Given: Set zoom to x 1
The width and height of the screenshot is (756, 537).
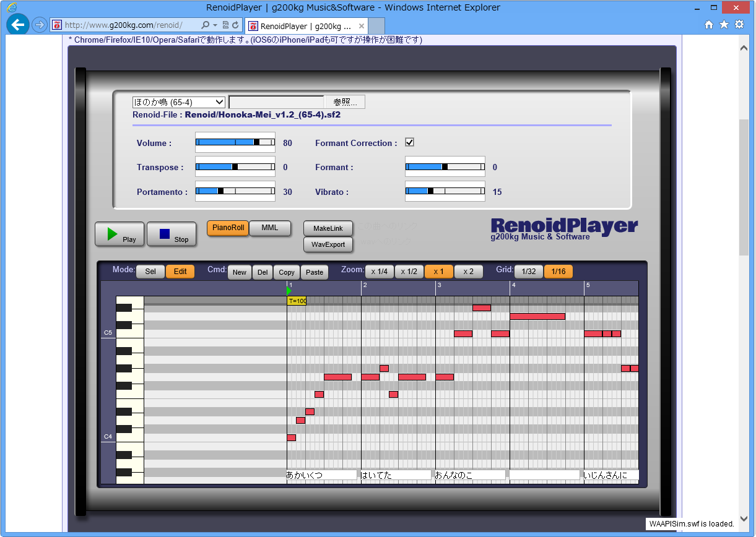Looking at the screenshot, I should pyautogui.click(x=439, y=272).
